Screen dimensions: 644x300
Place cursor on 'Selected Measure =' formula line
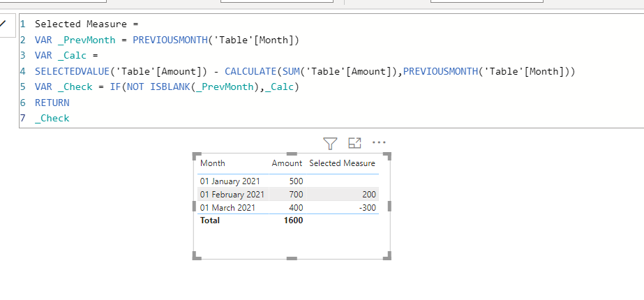[87, 24]
